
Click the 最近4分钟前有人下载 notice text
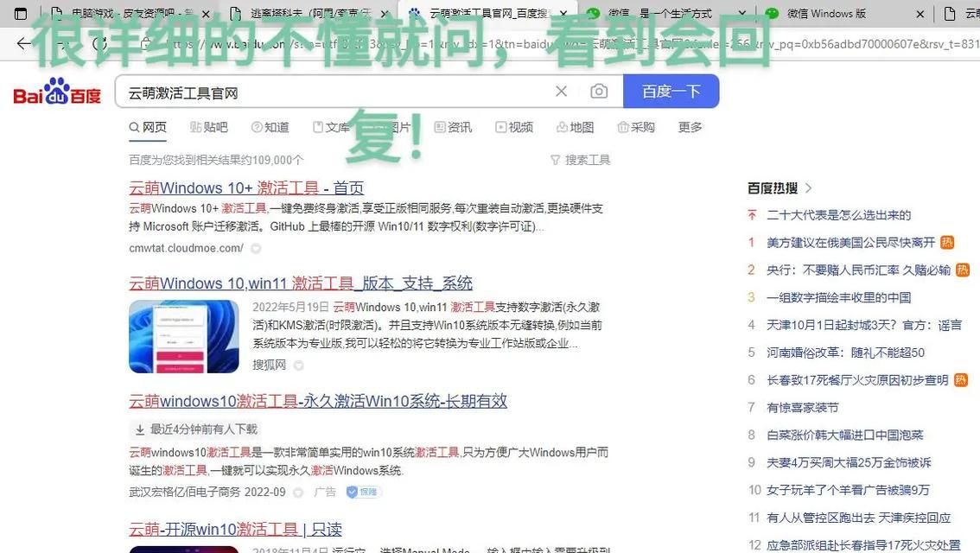click(x=204, y=429)
